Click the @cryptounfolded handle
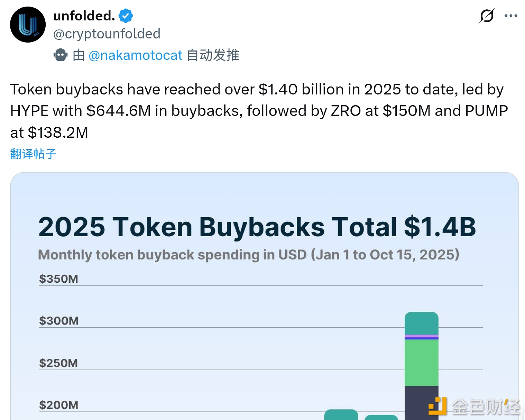525x420 pixels. (x=107, y=34)
